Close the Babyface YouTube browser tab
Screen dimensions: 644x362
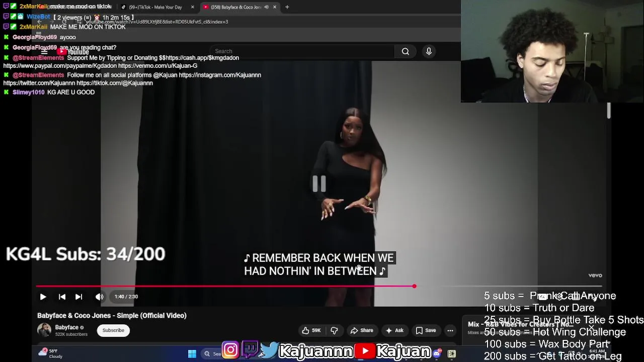(x=275, y=7)
